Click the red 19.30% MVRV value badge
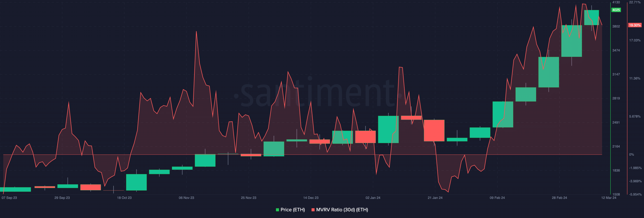Viewport: 644px width, 218px height. click(x=635, y=25)
